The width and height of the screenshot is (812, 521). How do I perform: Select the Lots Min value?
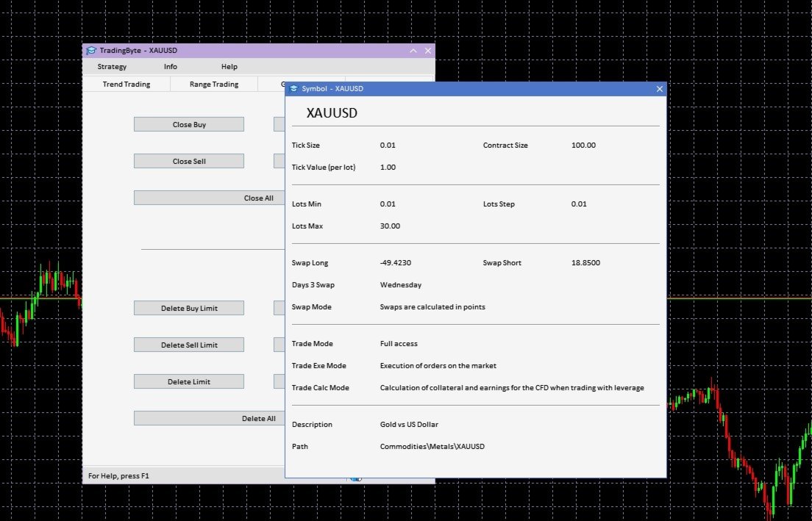click(388, 204)
